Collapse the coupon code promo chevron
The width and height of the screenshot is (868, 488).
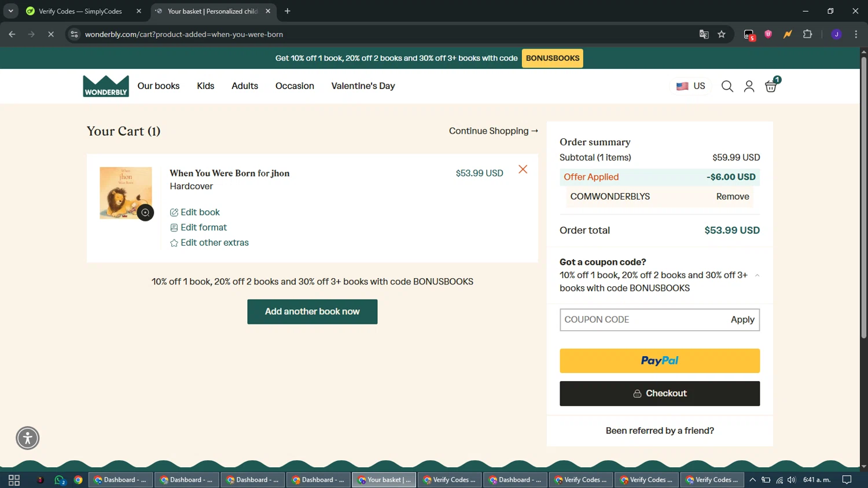[x=757, y=276]
